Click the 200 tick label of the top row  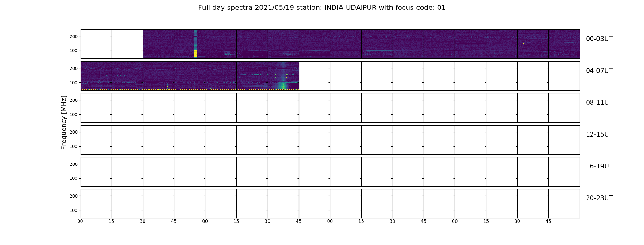[x=74, y=36]
